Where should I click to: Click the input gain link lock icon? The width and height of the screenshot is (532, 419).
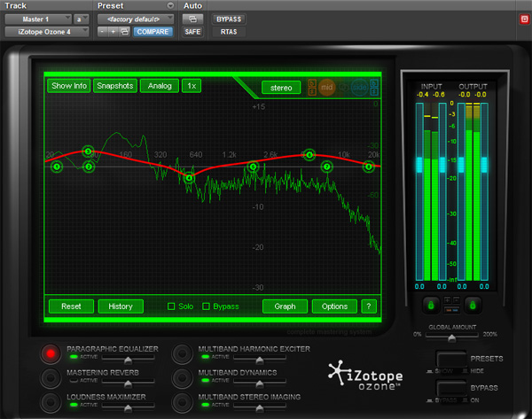click(431, 305)
